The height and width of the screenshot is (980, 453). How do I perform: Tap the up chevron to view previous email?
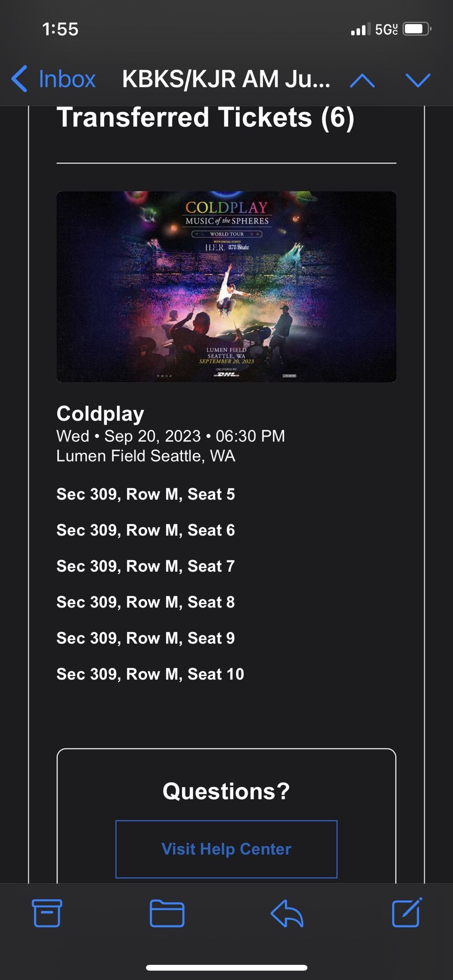point(363,80)
